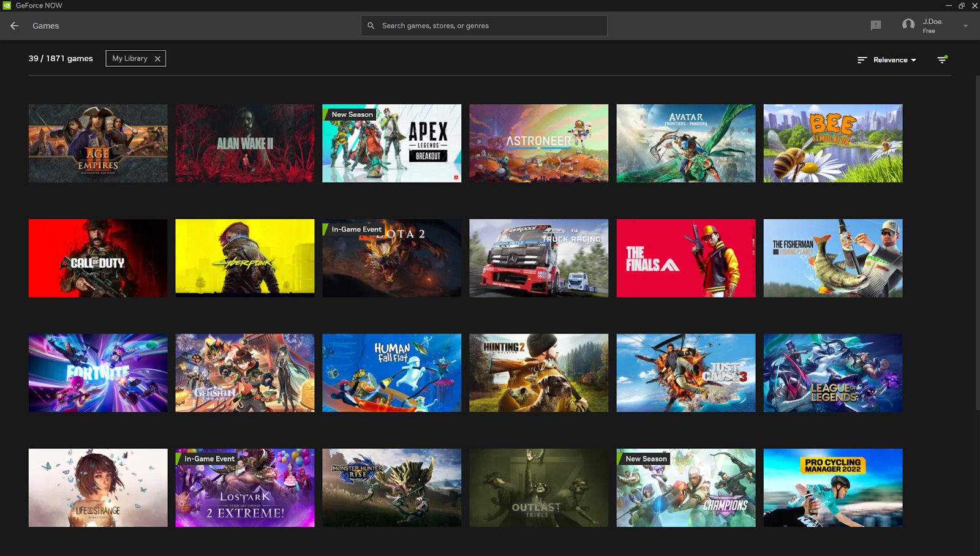980x556 pixels.
Task: Open Alan Wake II game tile
Action: 245,143
